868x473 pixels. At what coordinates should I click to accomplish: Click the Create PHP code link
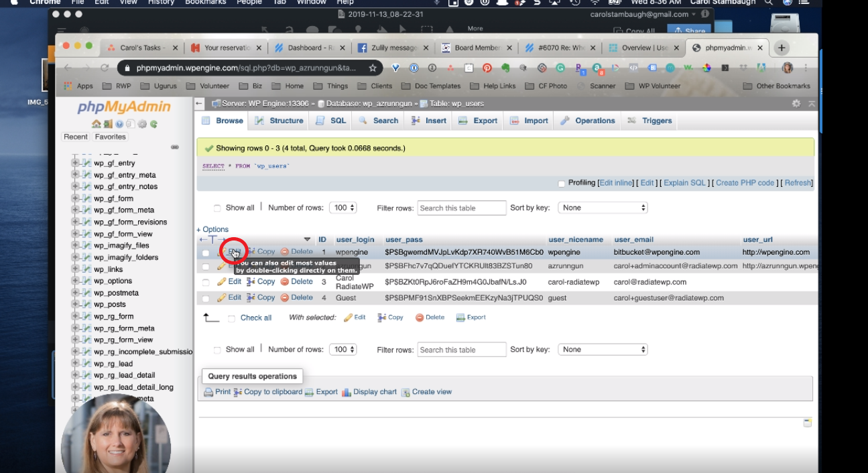click(x=745, y=183)
